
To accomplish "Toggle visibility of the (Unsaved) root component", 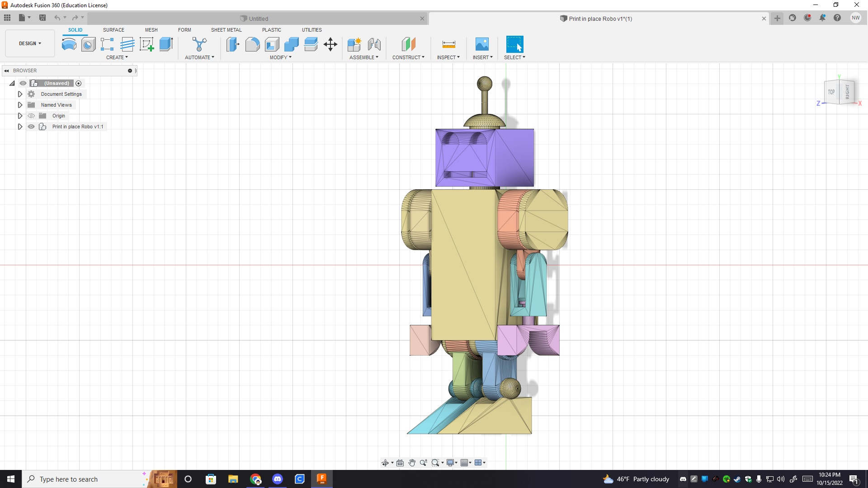I will (x=23, y=83).
